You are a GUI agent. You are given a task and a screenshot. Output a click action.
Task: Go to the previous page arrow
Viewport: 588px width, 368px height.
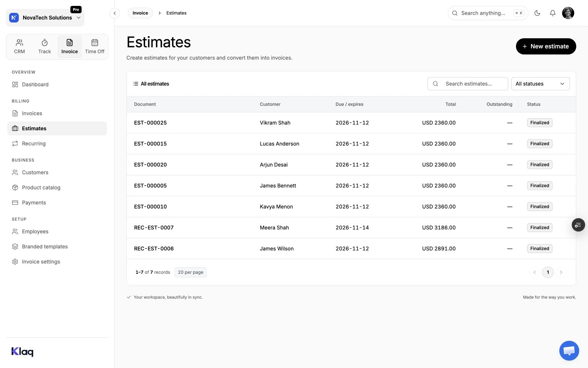pyautogui.click(x=535, y=272)
